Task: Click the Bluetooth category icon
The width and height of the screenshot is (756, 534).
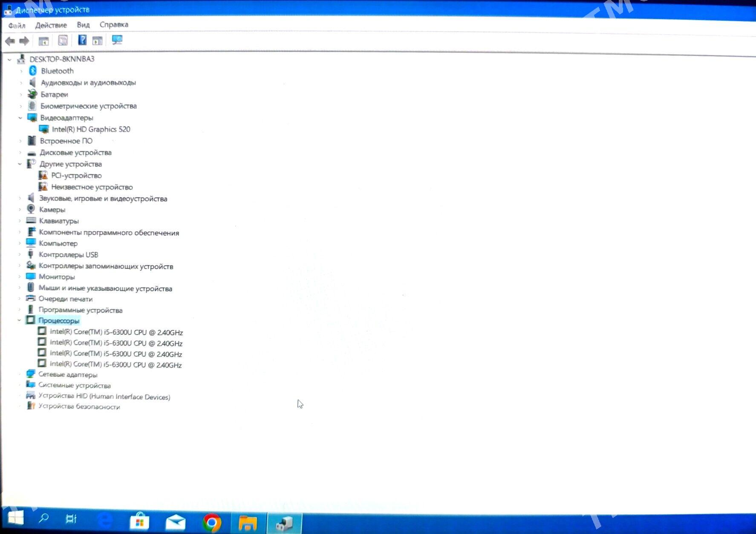Action: pyautogui.click(x=33, y=71)
